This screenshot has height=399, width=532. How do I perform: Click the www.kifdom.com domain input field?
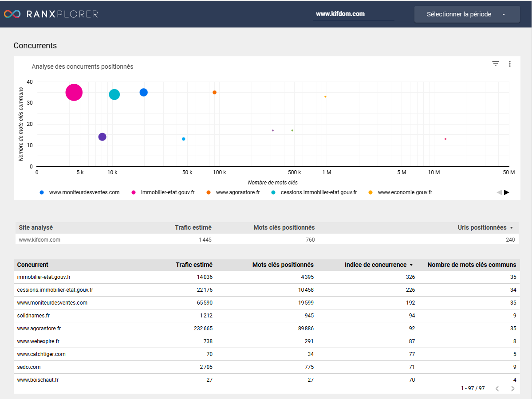[353, 14]
